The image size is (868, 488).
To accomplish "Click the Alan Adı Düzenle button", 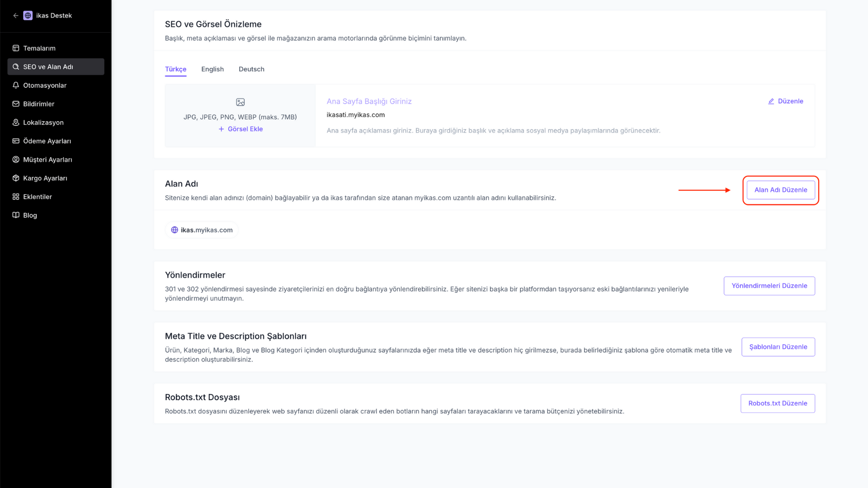I will [x=781, y=190].
